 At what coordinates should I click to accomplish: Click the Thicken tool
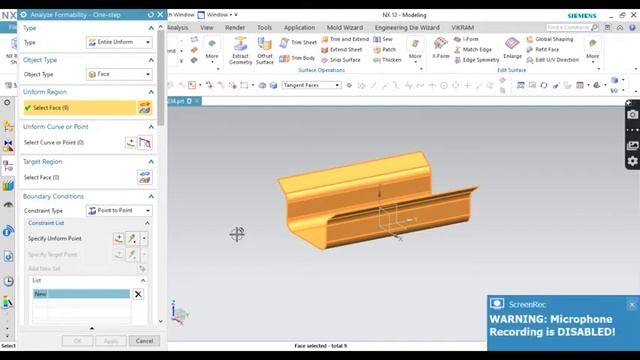click(x=387, y=60)
